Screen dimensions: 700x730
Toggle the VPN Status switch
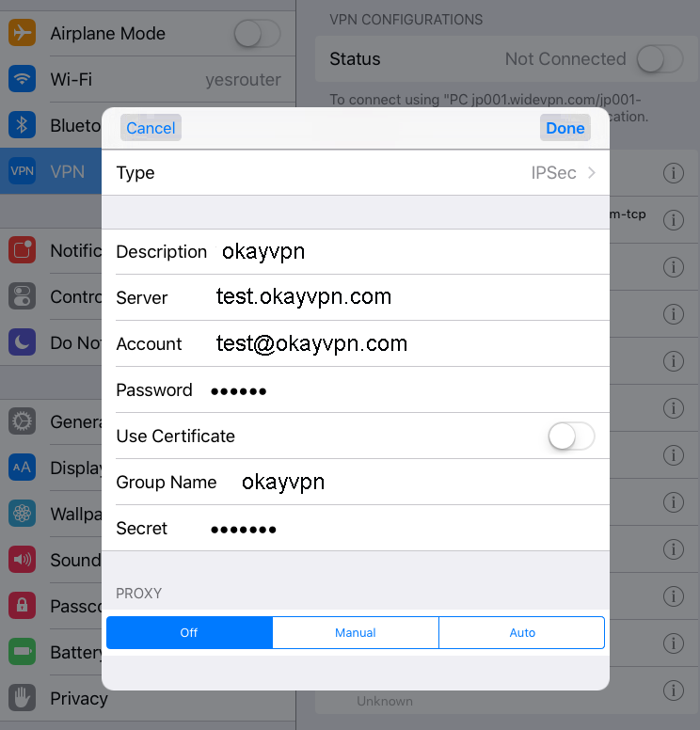[x=660, y=58]
